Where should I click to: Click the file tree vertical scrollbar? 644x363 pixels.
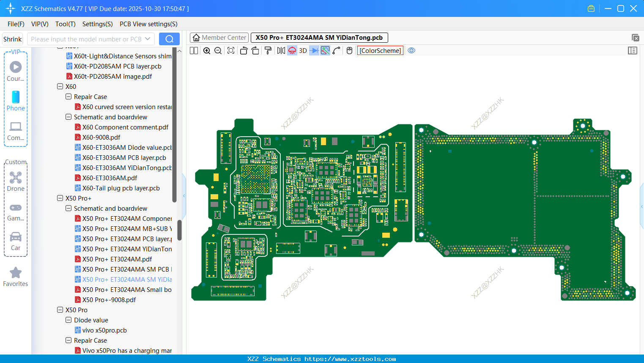[179, 230]
